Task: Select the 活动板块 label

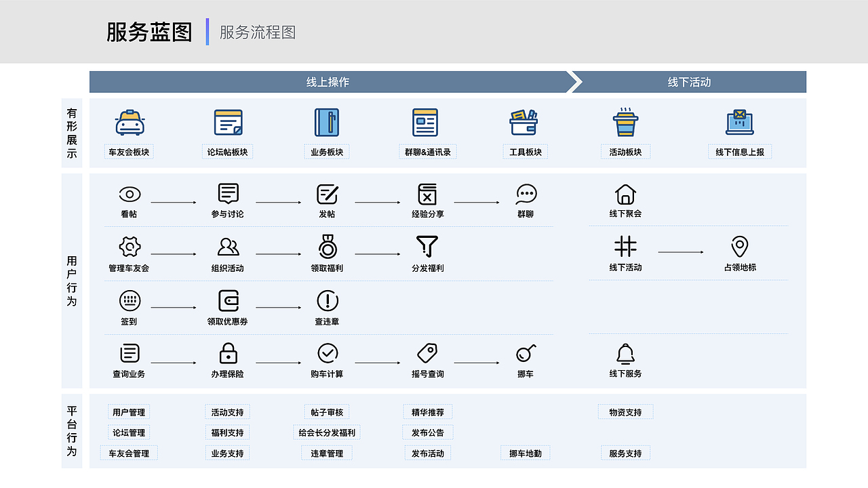Action: coord(625,152)
